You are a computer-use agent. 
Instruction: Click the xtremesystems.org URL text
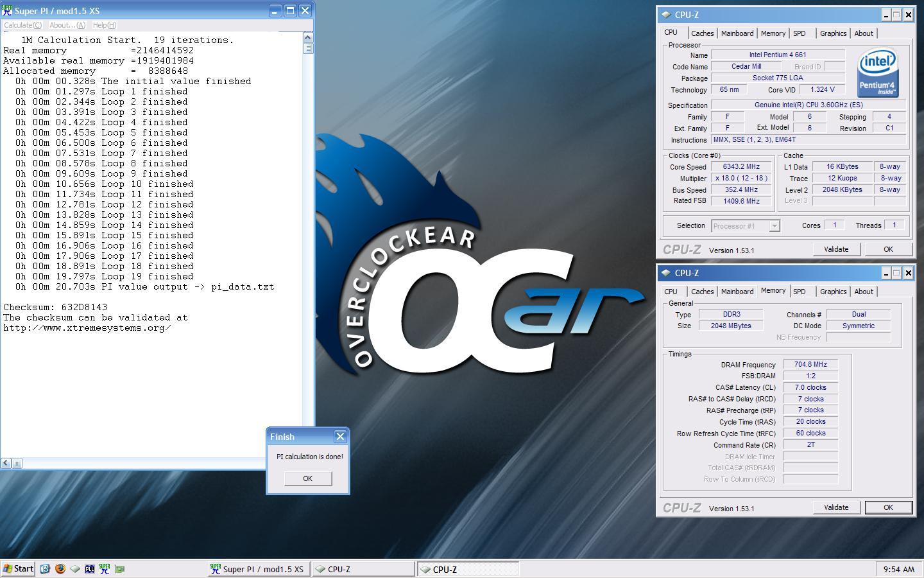click(87, 328)
